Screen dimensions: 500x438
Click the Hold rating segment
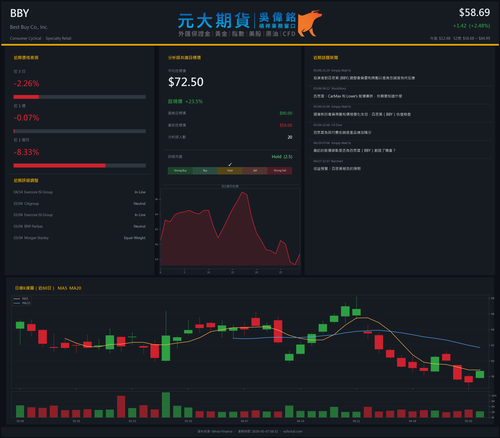click(230, 171)
